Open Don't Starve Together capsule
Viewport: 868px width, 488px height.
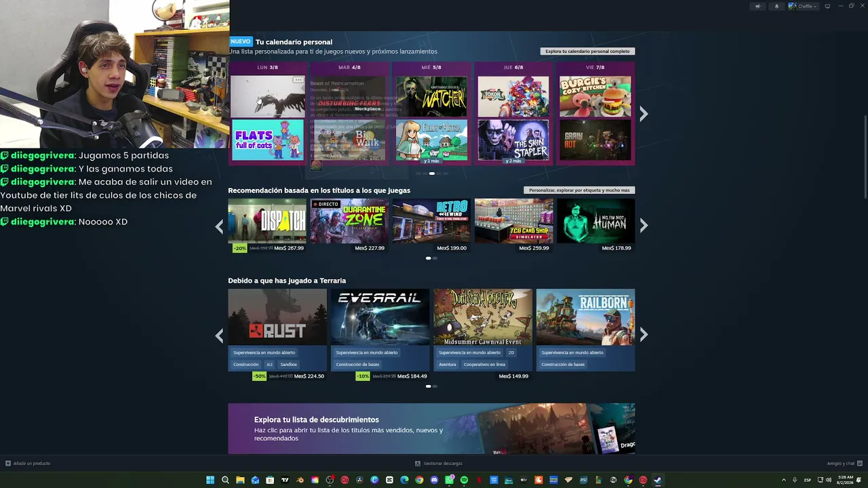coord(483,317)
